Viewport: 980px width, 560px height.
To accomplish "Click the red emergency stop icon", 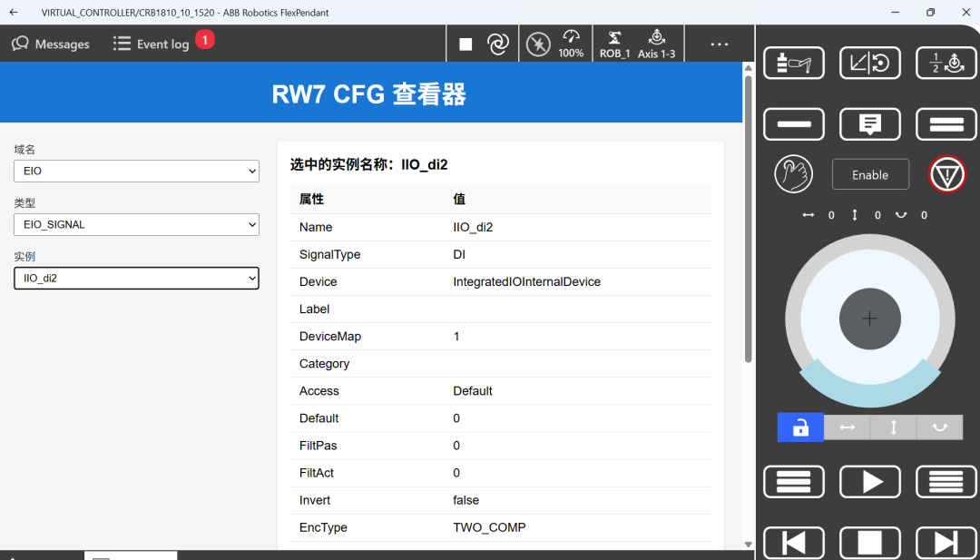I will pyautogui.click(x=946, y=174).
